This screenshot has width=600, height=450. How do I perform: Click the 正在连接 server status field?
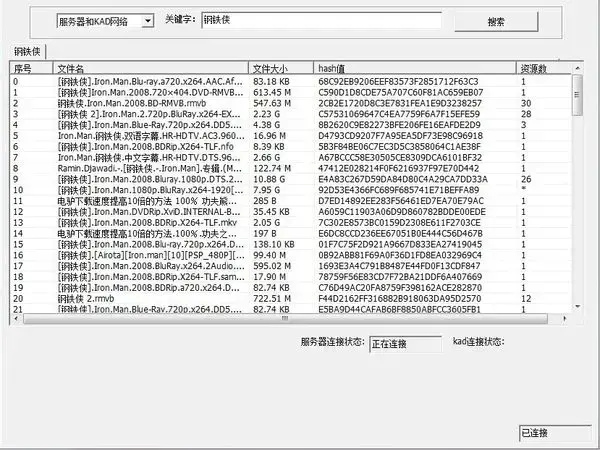click(x=405, y=344)
